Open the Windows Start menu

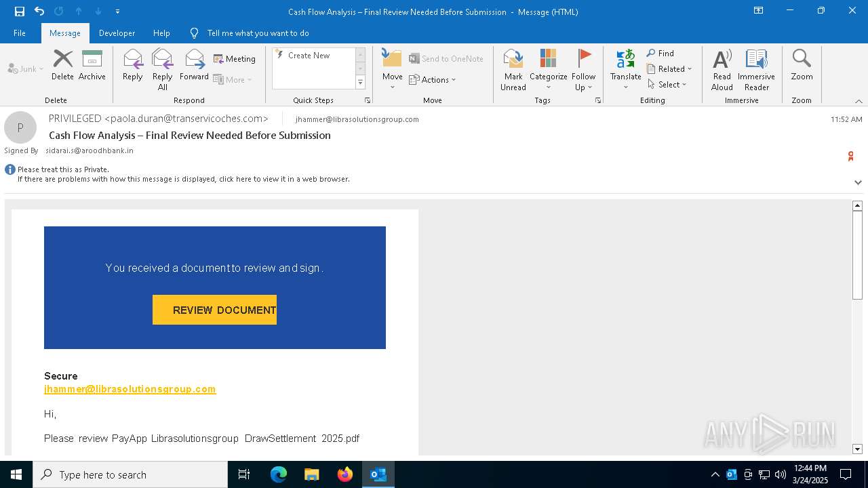click(x=16, y=474)
